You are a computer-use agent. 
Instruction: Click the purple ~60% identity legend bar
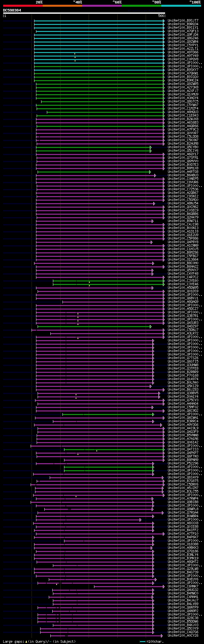pyautogui.click(x=102, y=6)
